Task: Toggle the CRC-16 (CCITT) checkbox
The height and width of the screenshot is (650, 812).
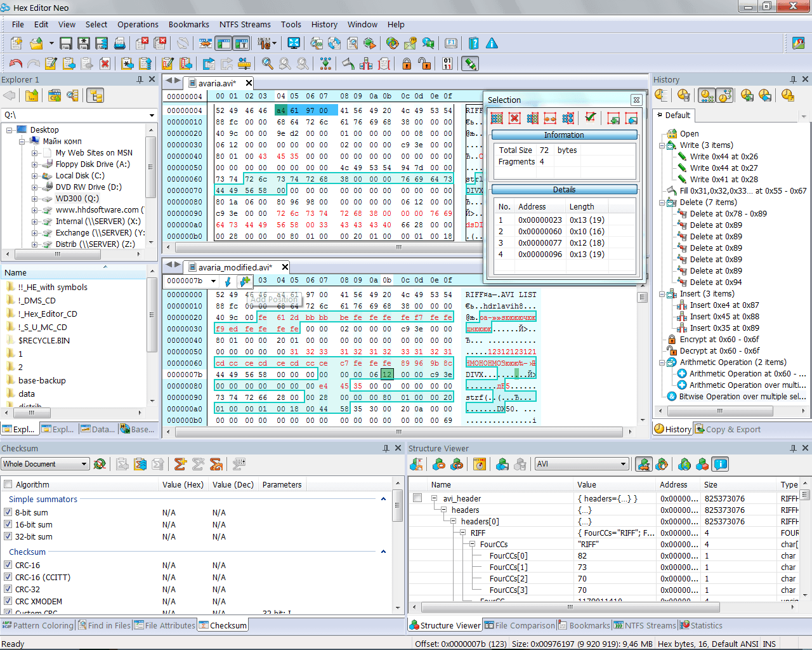Action: [8, 577]
